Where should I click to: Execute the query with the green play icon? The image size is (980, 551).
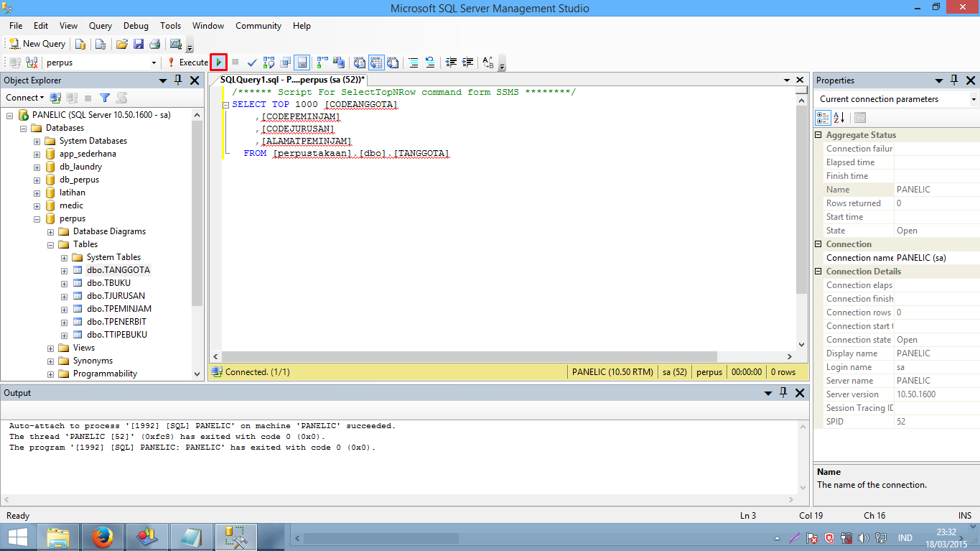coord(218,62)
